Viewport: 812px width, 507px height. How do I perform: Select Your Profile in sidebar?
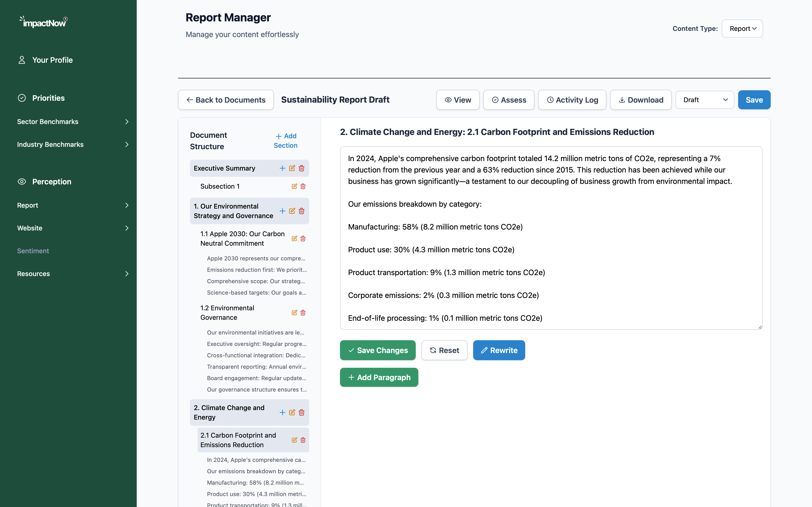tap(52, 60)
